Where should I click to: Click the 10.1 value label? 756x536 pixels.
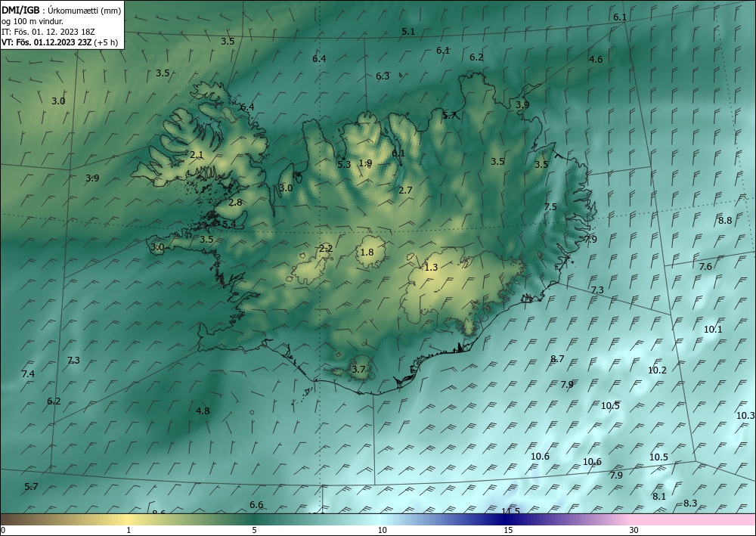(x=713, y=330)
